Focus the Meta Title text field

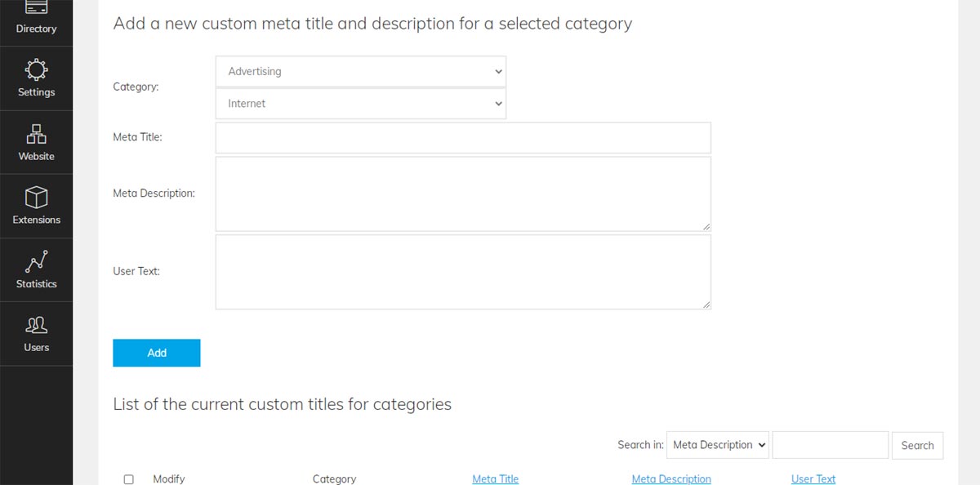[x=463, y=138]
